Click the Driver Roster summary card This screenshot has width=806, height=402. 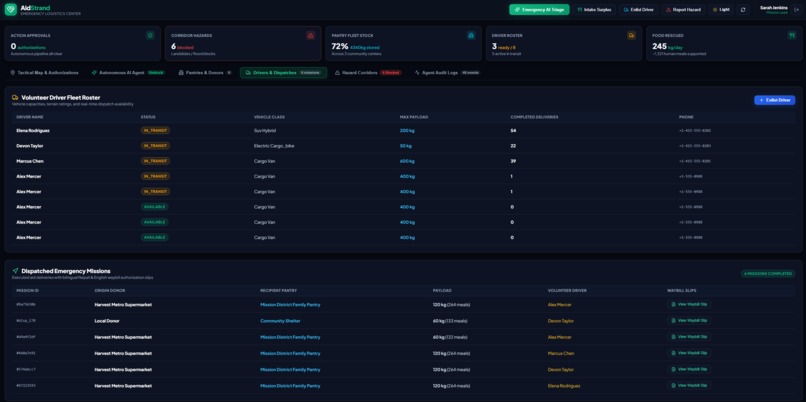(x=564, y=44)
